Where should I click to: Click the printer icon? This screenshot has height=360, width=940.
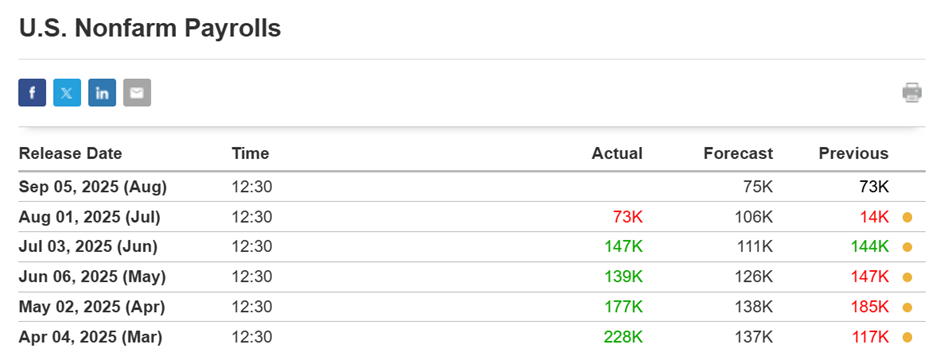(x=912, y=93)
